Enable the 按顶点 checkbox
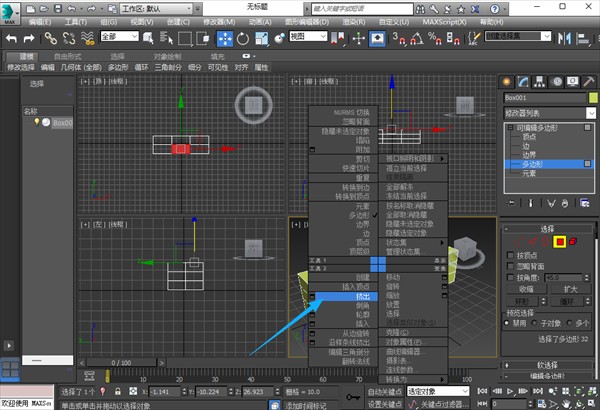Viewport: 600px width, 410px height. pyautogui.click(x=511, y=257)
